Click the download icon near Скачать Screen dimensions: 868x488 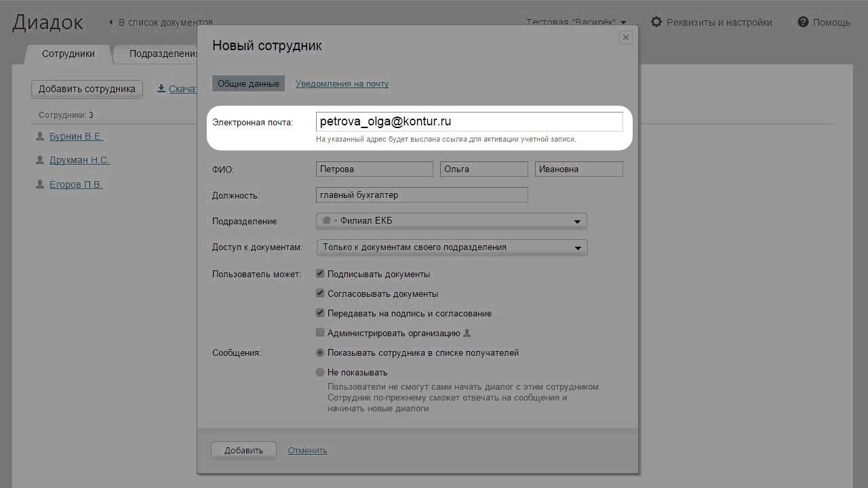161,88
